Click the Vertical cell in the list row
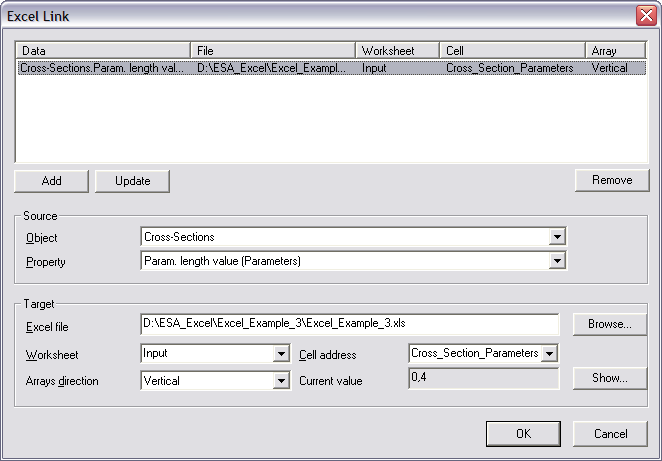662x461 pixels. [609, 68]
